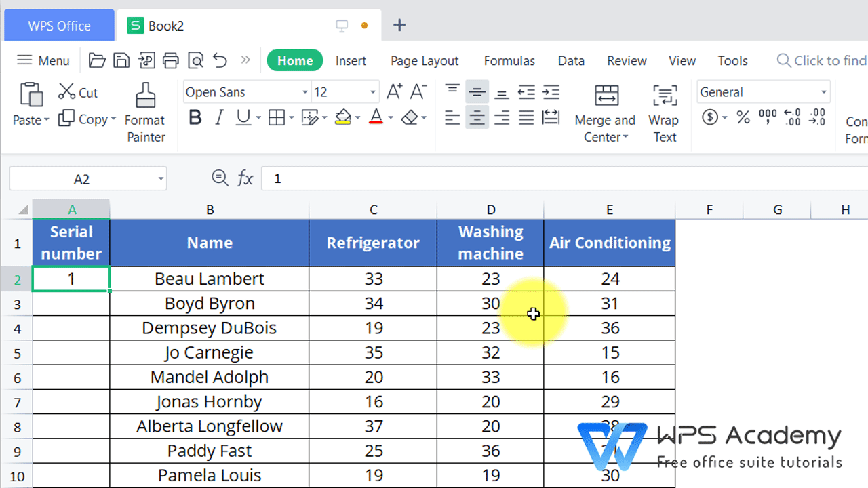Open the Data tab
Viewport: 868px width, 488px height.
(x=571, y=60)
